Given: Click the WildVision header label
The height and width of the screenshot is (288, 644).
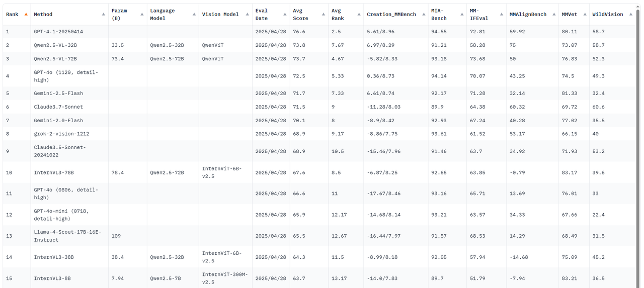Looking at the screenshot, I should click(608, 14).
